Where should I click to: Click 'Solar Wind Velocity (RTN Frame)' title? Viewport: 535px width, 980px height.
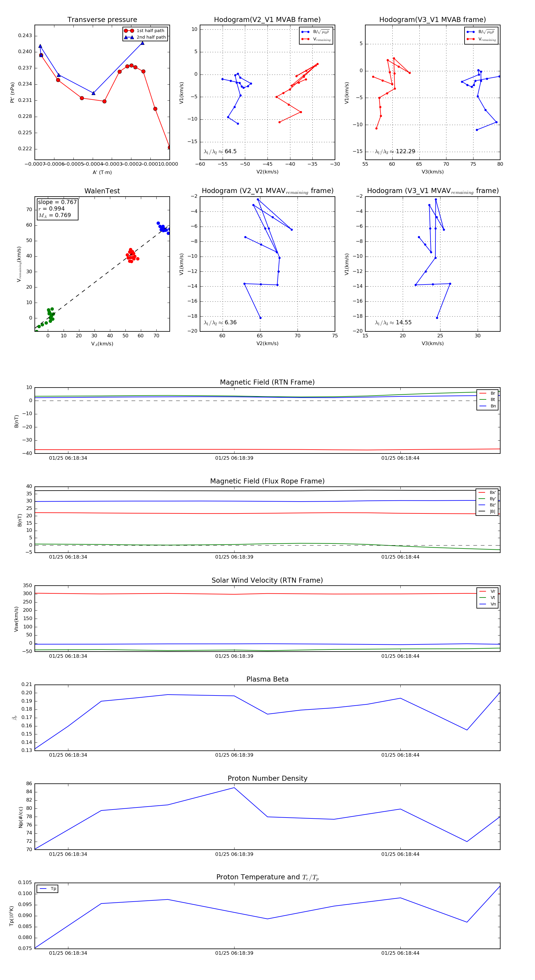click(x=267, y=581)
